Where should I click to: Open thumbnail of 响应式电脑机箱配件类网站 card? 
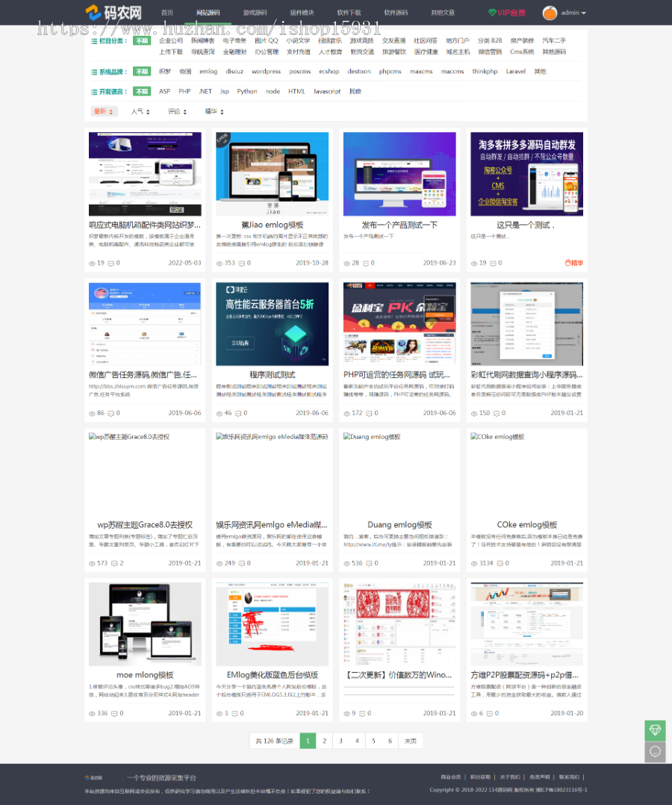click(x=145, y=174)
